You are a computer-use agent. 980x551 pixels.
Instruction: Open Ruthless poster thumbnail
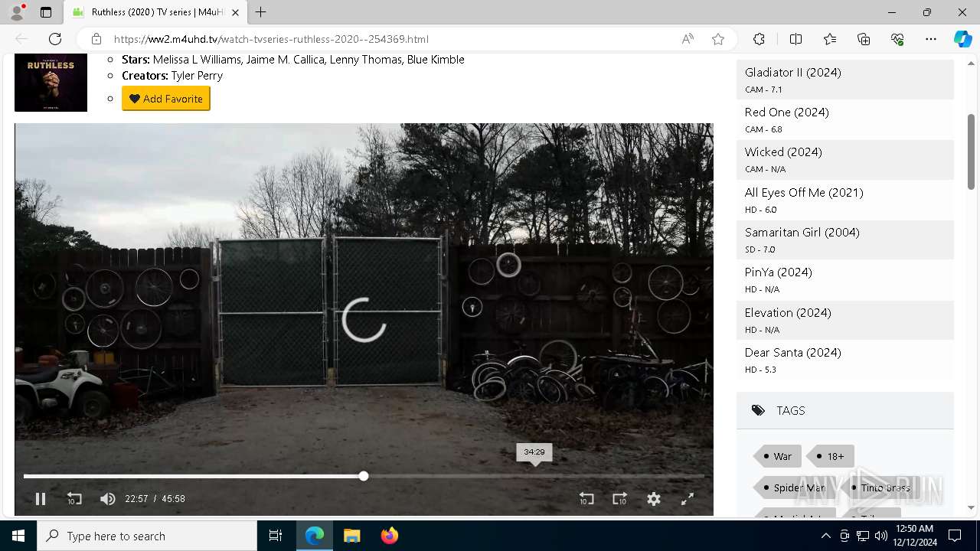pyautogui.click(x=51, y=83)
